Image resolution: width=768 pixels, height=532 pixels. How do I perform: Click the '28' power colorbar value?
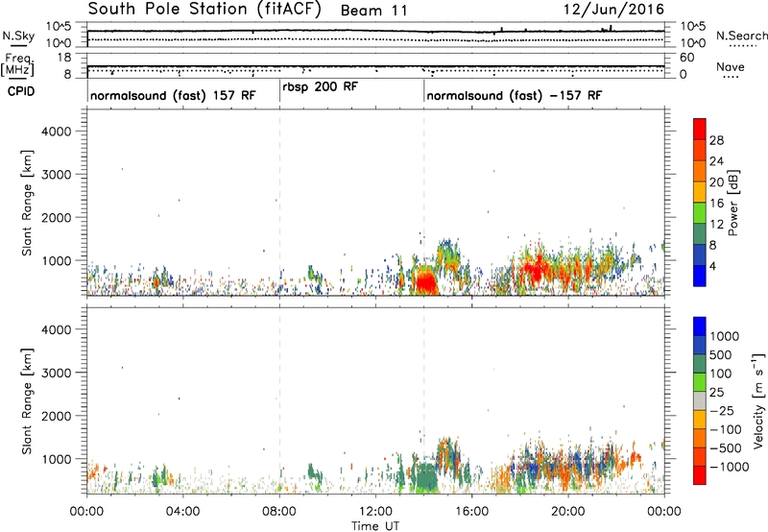(716, 140)
